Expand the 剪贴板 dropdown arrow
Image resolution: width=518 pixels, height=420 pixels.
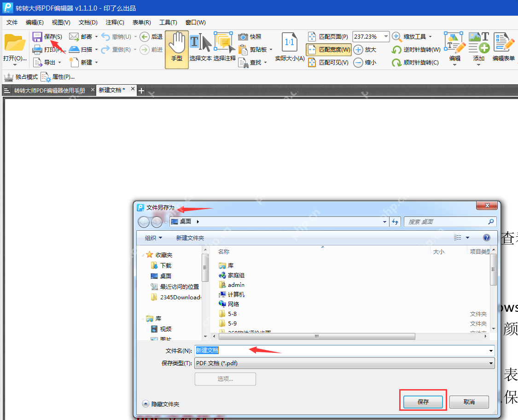[271, 50]
